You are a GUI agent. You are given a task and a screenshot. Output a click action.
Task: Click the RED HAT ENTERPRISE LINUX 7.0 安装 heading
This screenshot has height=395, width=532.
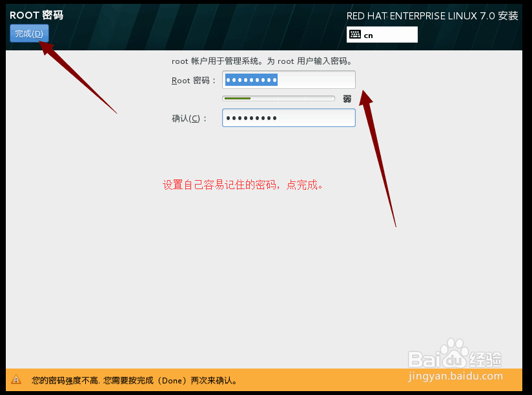click(x=433, y=16)
